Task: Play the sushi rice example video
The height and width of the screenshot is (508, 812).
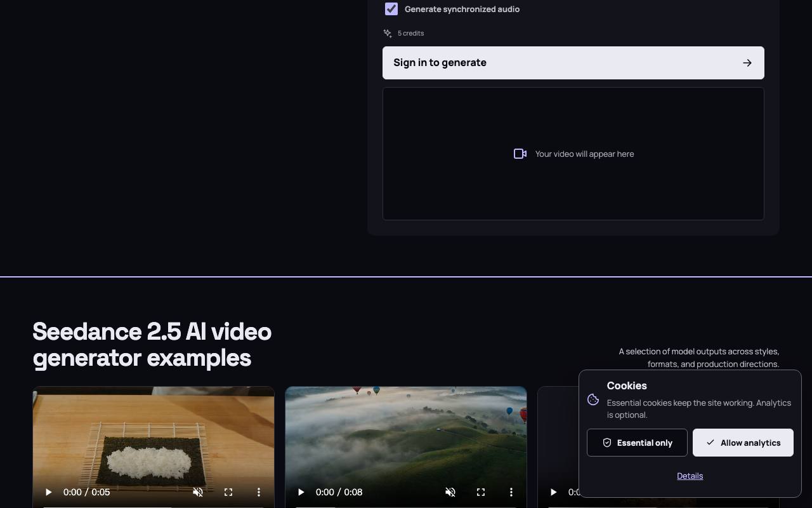Action: coord(48,492)
